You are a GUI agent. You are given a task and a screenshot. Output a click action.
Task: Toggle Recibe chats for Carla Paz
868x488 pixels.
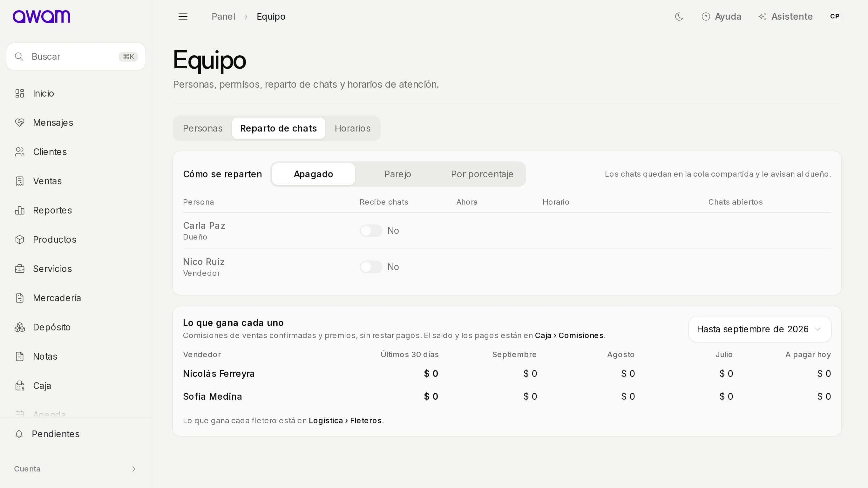371,231
